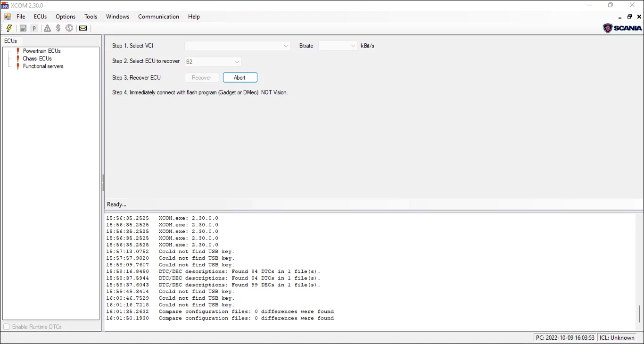644x344 pixels.
Task: Open the ECU to recover dropdown showing B2
Action: pyautogui.click(x=213, y=62)
